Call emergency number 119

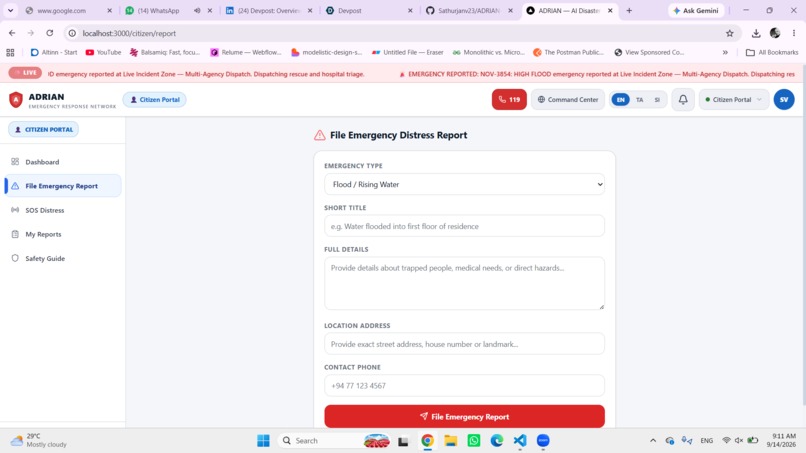[509, 100]
